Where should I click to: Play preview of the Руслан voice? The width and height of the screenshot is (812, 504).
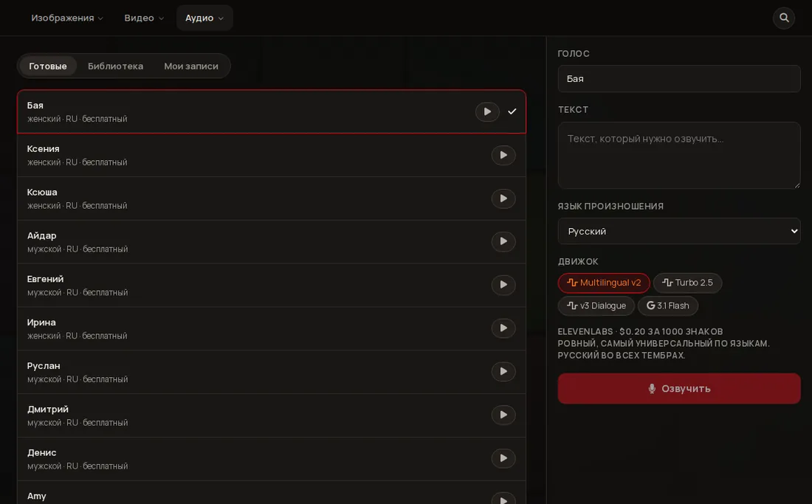tap(503, 372)
